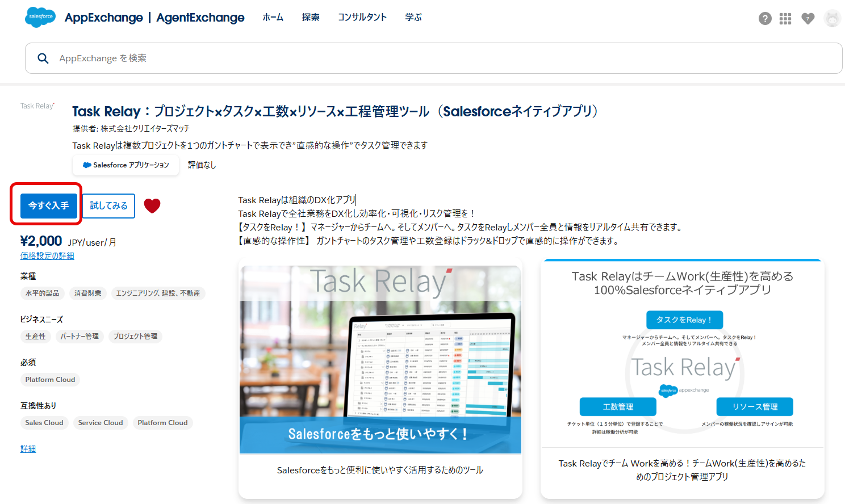
Task: Click caption Salesforceをもっと便利に使いやすく活用するためのツール
Action: click(x=380, y=470)
